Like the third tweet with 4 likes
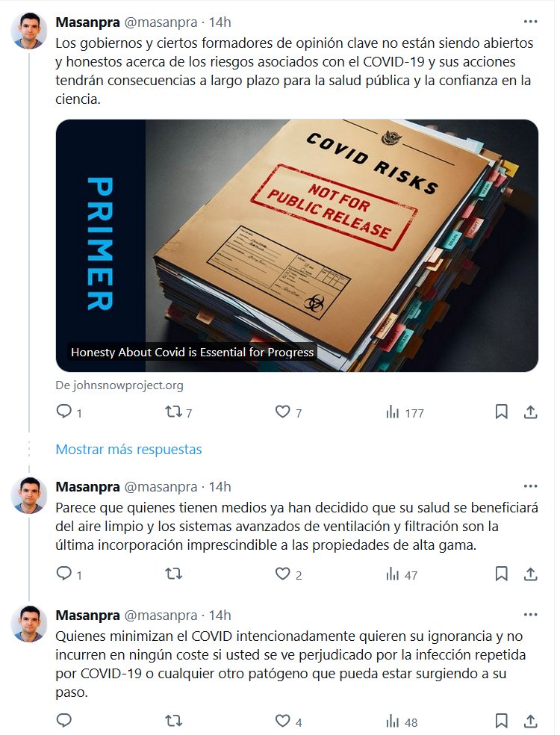 (x=282, y=721)
